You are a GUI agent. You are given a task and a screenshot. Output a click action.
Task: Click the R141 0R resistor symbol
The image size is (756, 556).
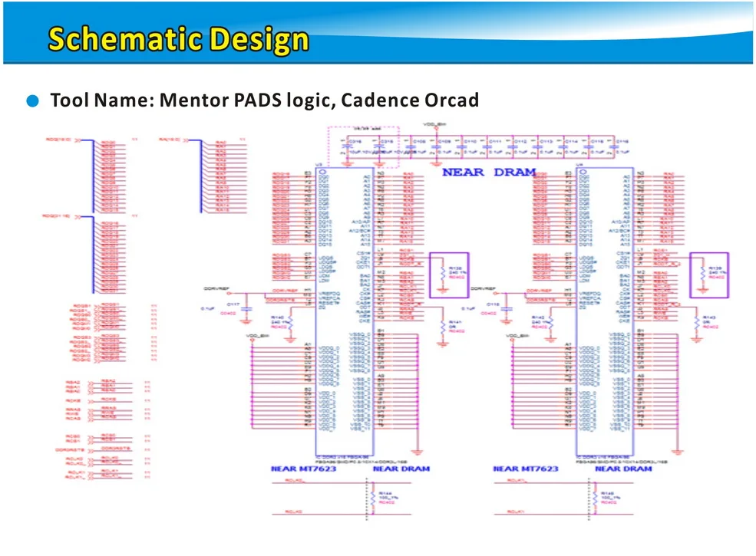click(443, 326)
